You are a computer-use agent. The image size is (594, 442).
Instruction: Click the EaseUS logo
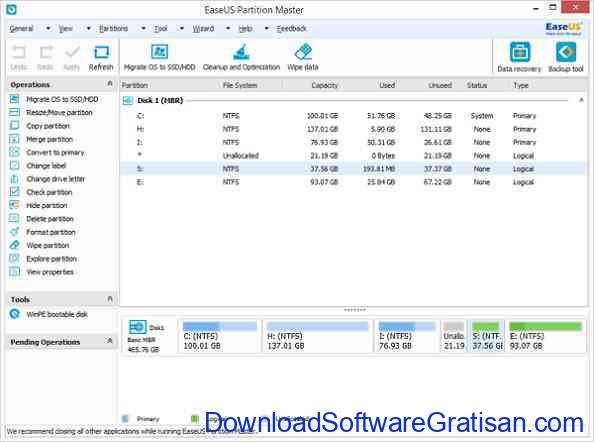(x=563, y=28)
